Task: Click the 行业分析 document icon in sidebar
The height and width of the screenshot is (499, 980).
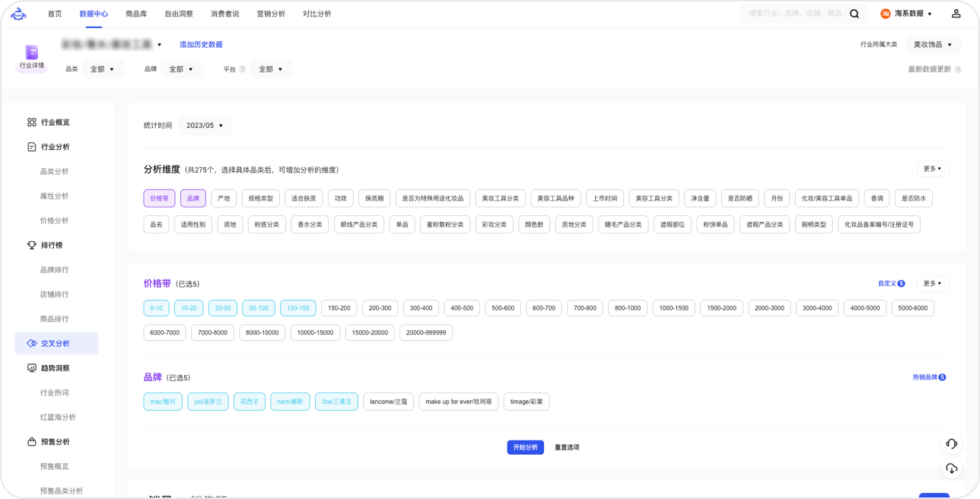Action: (31, 147)
